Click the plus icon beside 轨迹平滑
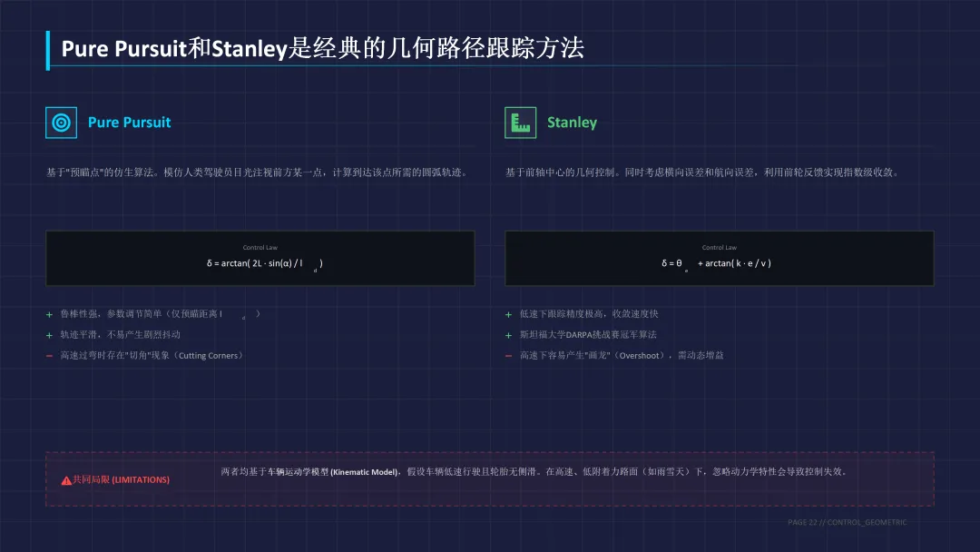 [x=49, y=335]
